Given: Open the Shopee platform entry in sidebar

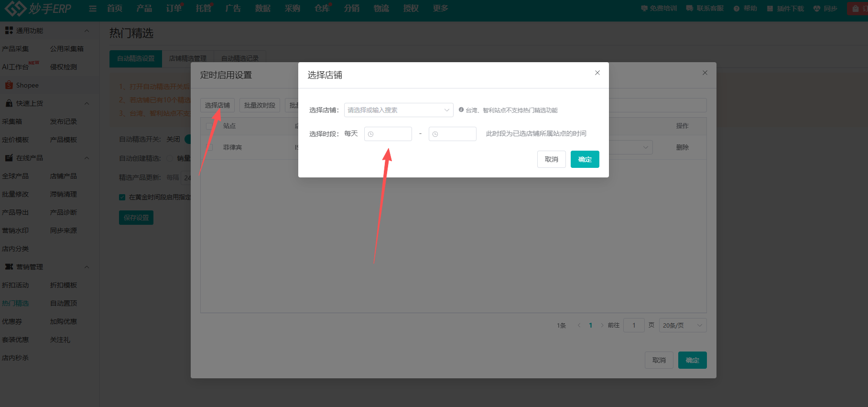Looking at the screenshot, I should [x=22, y=85].
